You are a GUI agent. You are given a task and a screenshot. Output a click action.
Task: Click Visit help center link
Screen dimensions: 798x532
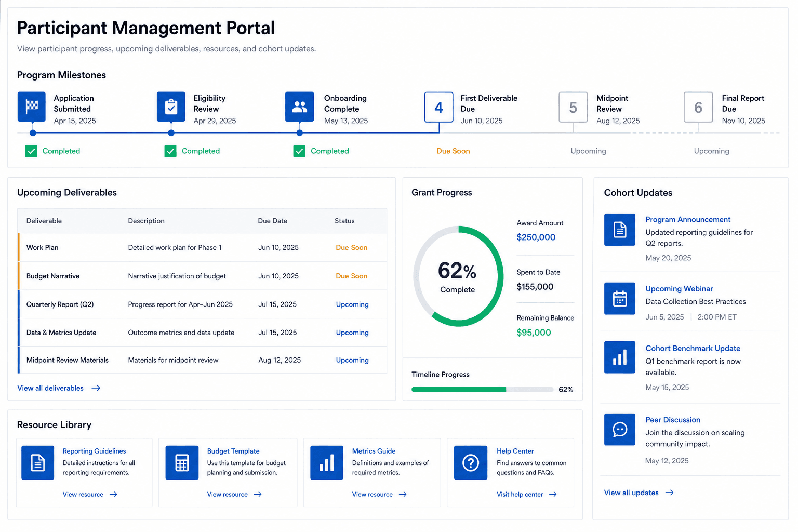coord(520,495)
